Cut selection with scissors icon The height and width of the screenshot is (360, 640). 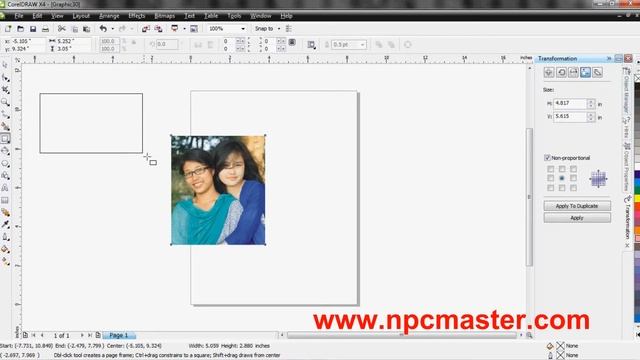[x=62, y=29]
